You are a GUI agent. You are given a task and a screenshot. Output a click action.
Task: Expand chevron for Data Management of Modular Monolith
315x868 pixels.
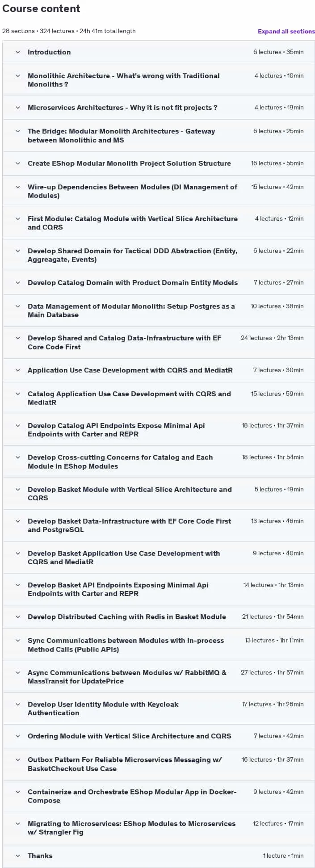point(18,306)
